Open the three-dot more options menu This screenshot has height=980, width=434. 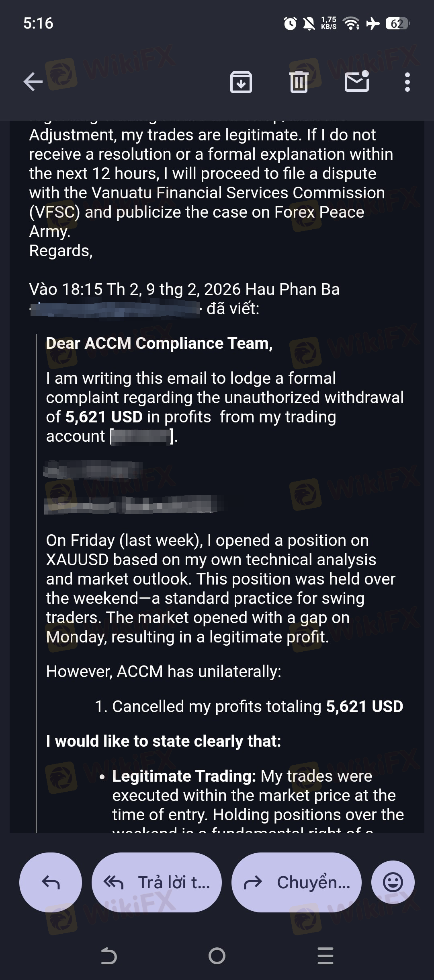pos(407,82)
